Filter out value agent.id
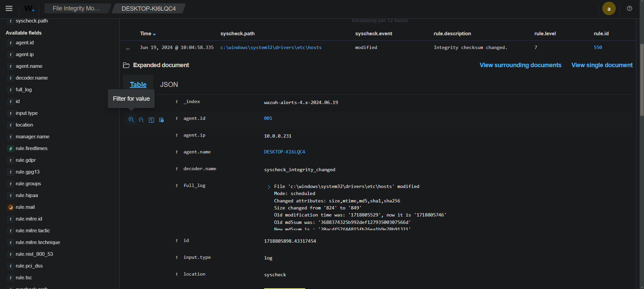 (x=141, y=120)
